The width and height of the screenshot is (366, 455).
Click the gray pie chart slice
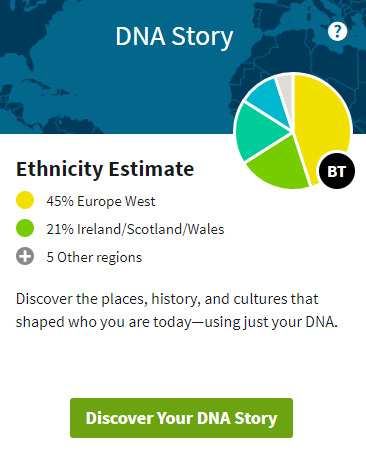286,87
